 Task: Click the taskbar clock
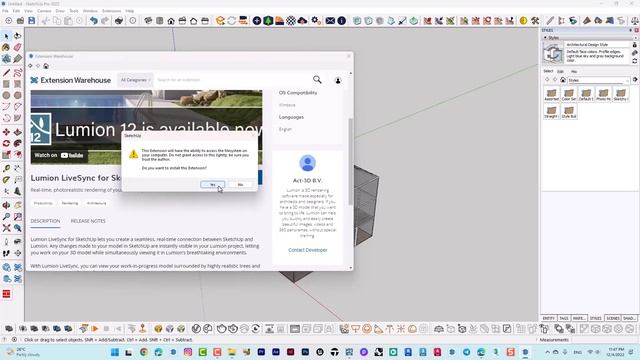615,352
